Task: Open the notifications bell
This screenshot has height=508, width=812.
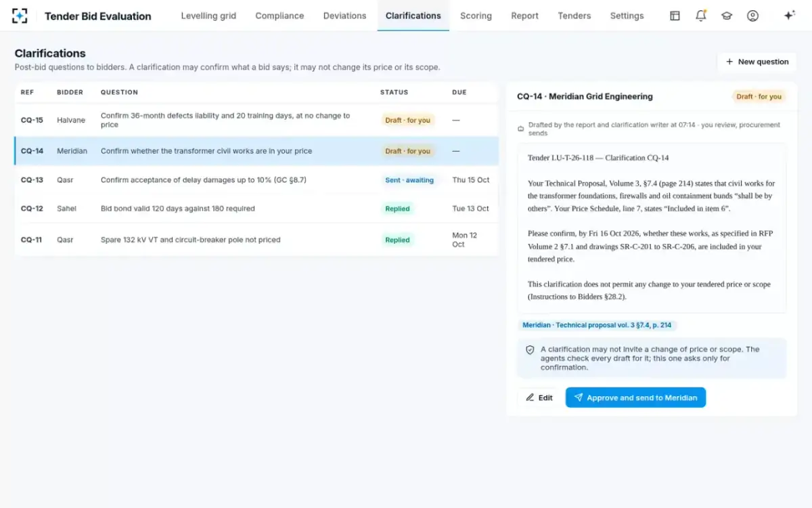Action: [x=701, y=16]
